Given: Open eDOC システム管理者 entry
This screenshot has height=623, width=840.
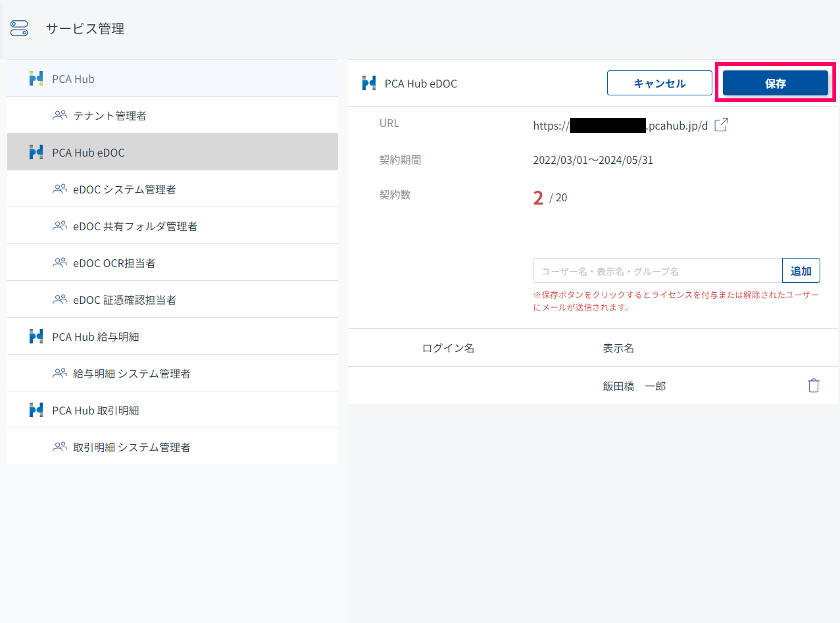Looking at the screenshot, I should coord(124,189).
